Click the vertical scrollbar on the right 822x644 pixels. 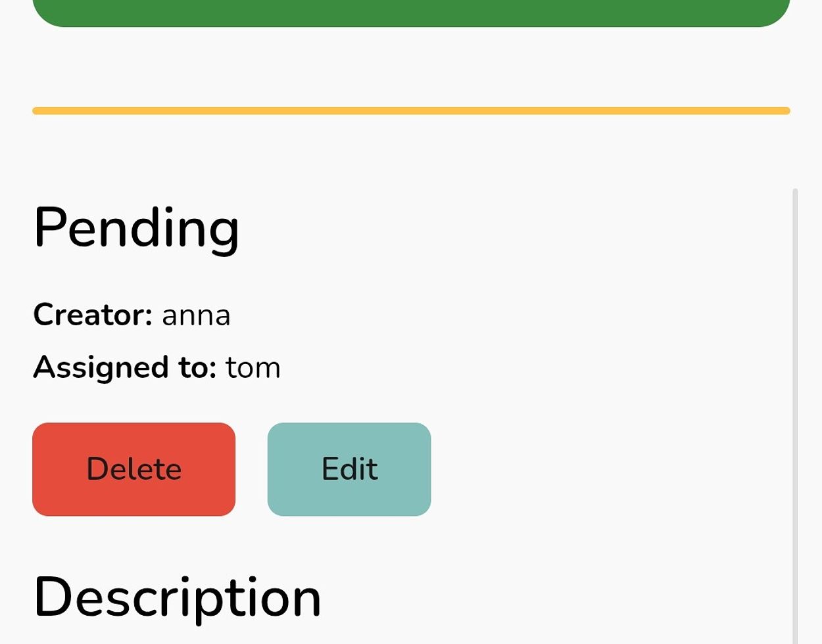pyautogui.click(x=795, y=414)
